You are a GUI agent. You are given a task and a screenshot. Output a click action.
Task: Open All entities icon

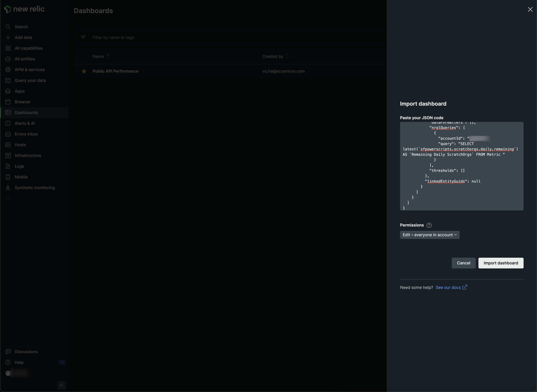pyautogui.click(x=8, y=59)
